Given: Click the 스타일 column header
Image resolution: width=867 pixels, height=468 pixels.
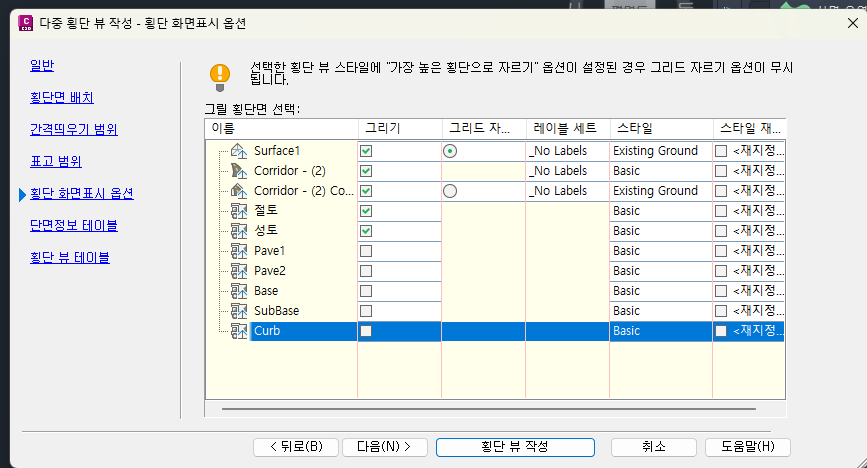Looking at the screenshot, I should click(x=660, y=128).
